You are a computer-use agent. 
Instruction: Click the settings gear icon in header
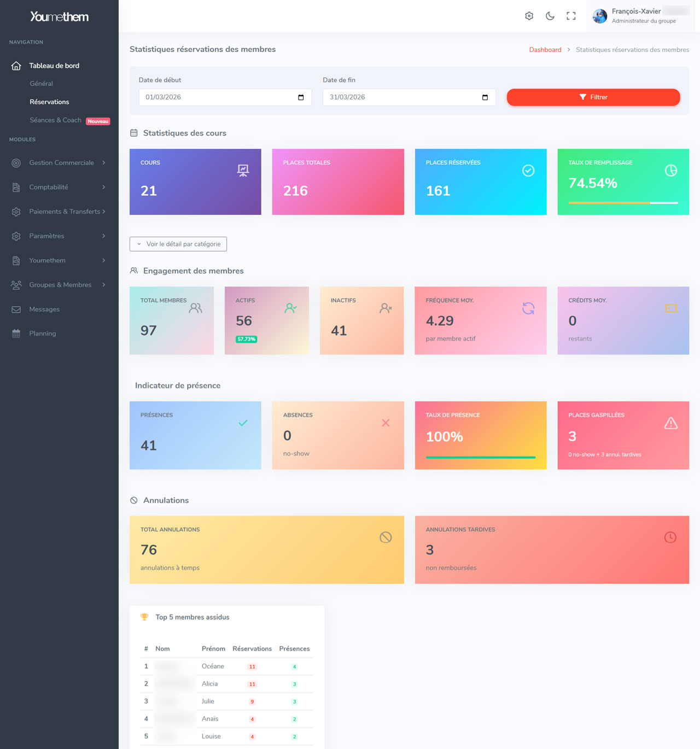[x=529, y=16]
